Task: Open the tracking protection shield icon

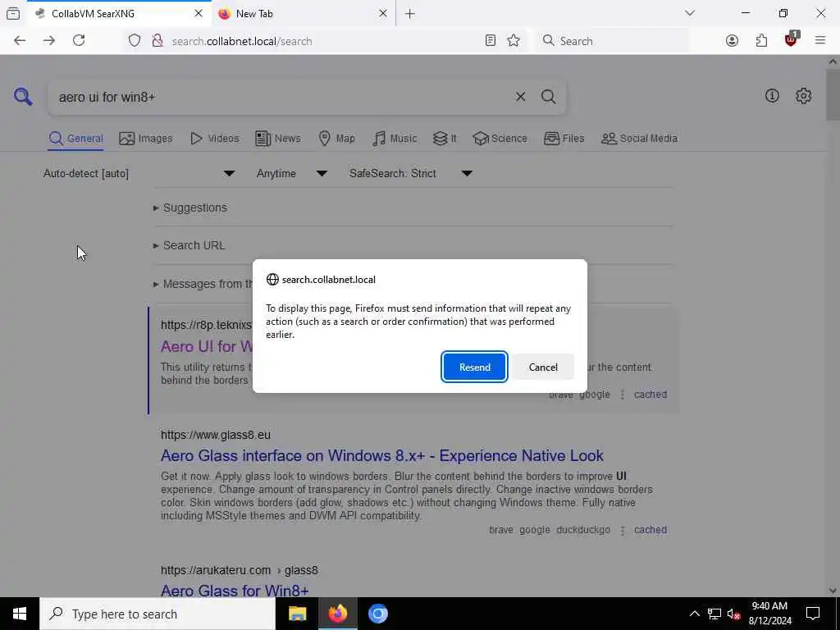Action: (x=135, y=41)
